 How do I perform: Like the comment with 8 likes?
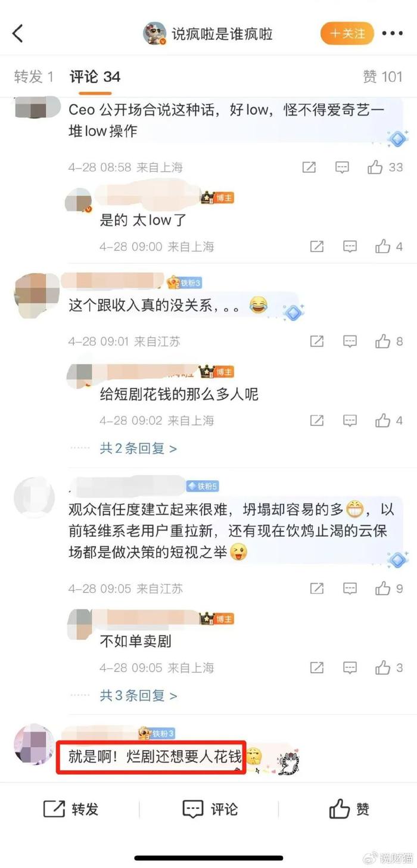point(389,341)
